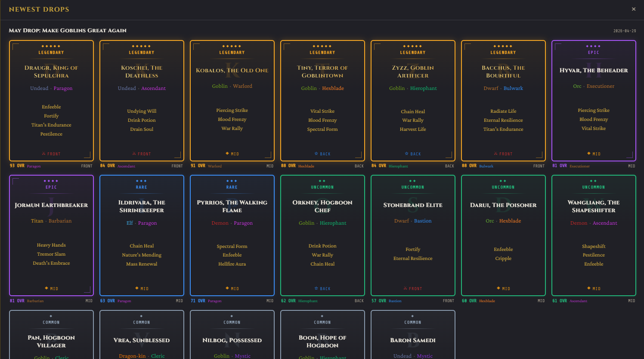This screenshot has height=359, width=644.
Task: Click the Undying Will skill on Koschei card
Action: [x=142, y=111]
